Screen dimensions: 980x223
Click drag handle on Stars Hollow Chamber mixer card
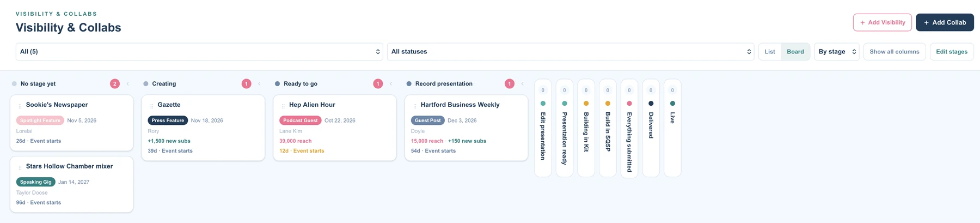coord(20,167)
